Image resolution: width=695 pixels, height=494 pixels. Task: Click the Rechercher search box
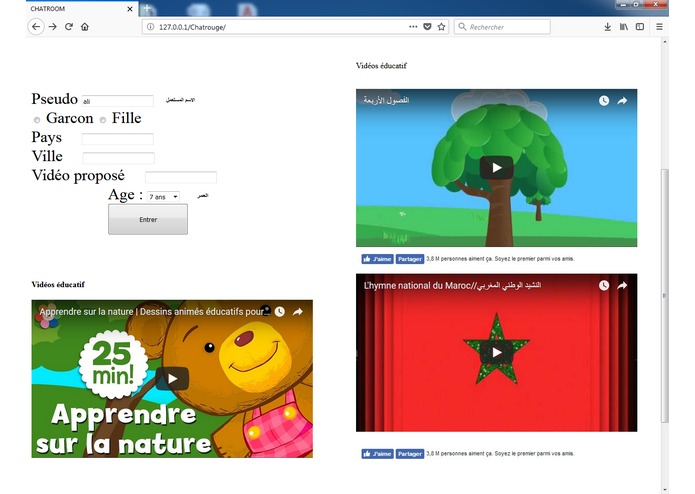502,27
